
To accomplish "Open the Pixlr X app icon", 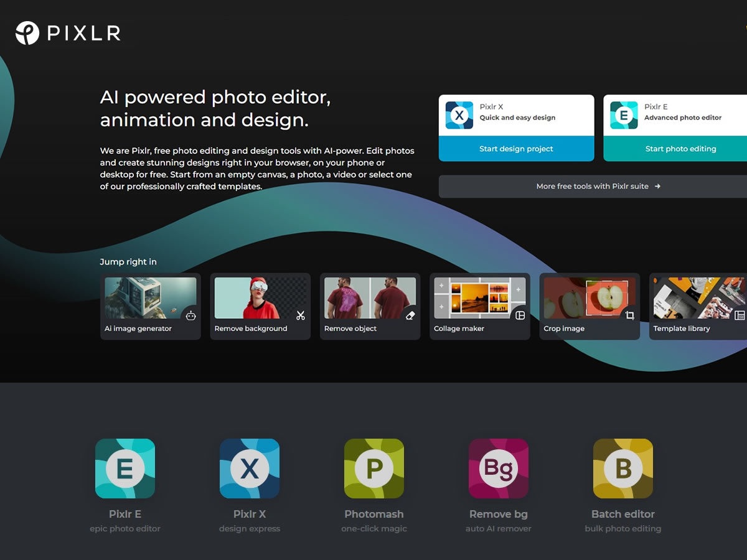I will (x=250, y=469).
